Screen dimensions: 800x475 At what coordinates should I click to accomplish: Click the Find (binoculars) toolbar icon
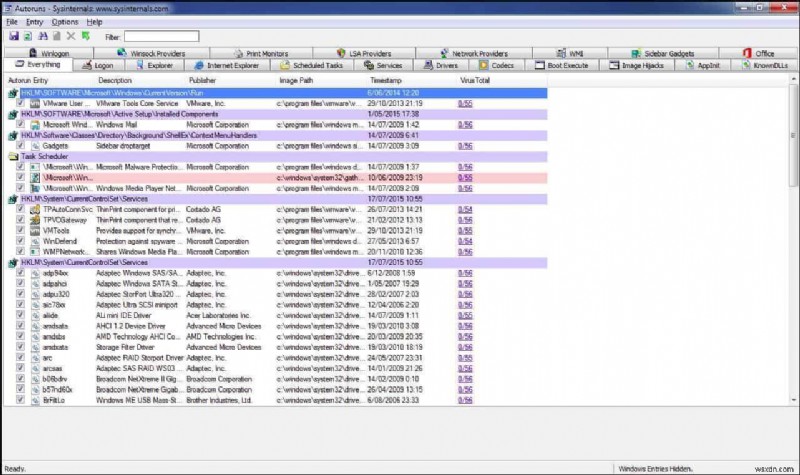click(43, 36)
